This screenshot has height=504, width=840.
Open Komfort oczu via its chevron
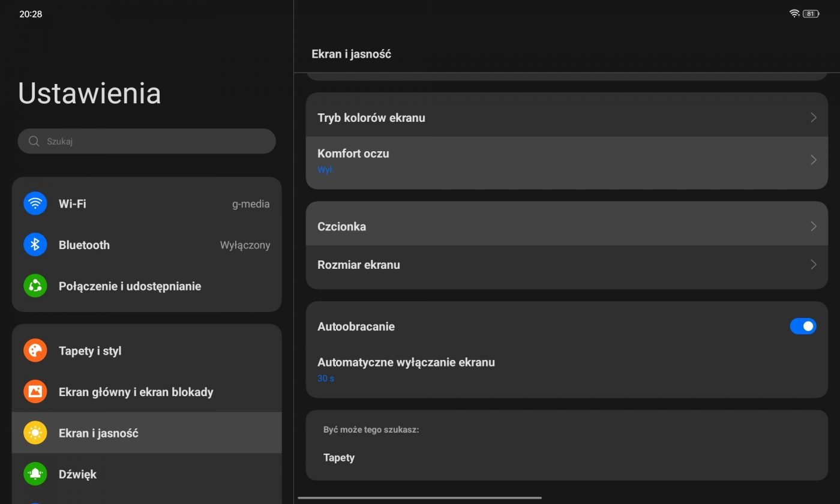813,160
